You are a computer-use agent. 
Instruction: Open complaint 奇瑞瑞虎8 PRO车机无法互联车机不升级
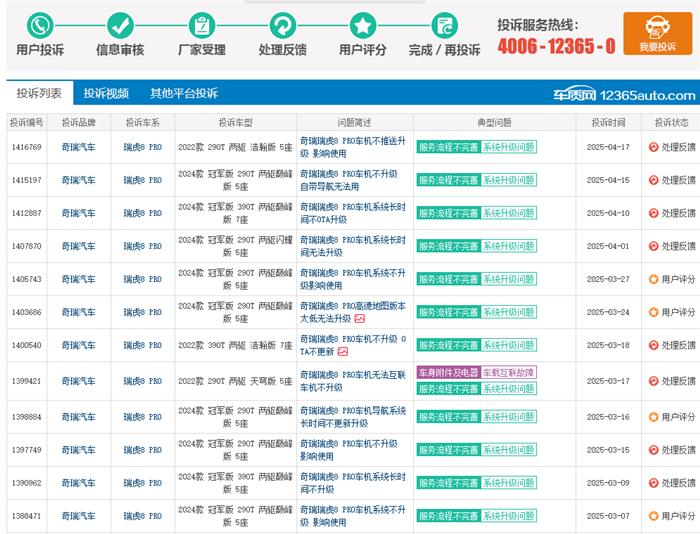coord(353,381)
